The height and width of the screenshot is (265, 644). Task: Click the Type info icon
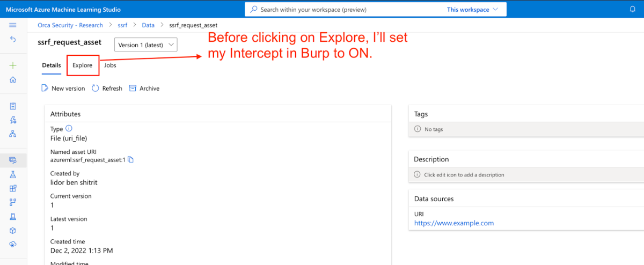point(68,129)
